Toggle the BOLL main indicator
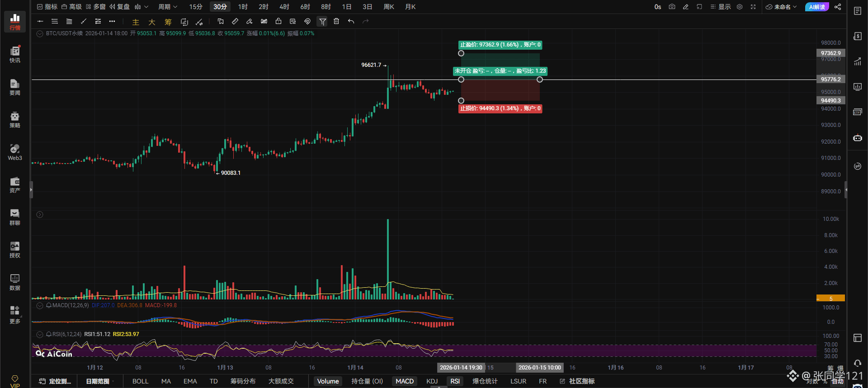The height and width of the screenshot is (388, 868). [x=141, y=381]
